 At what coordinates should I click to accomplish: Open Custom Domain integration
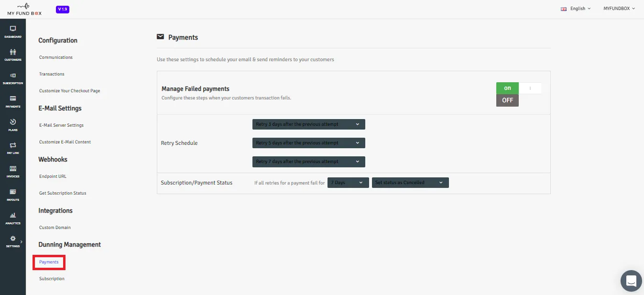point(55,228)
